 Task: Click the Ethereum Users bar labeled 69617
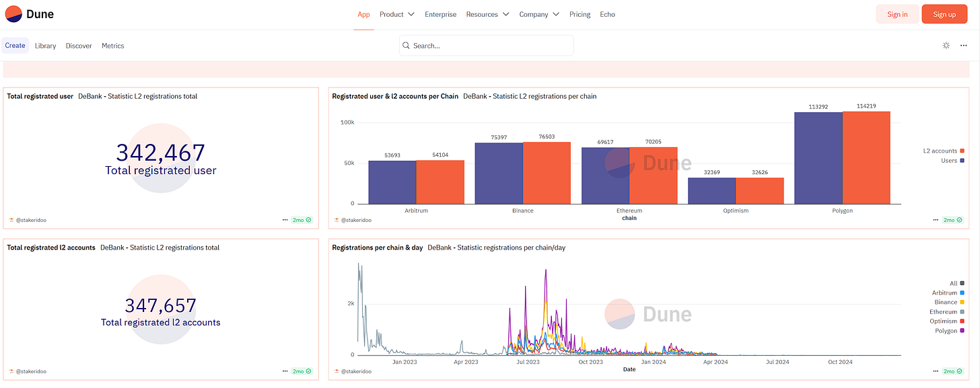tap(605, 176)
